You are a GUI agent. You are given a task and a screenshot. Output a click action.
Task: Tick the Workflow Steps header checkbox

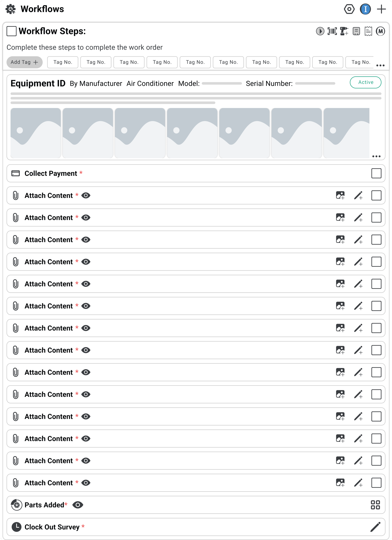(11, 31)
